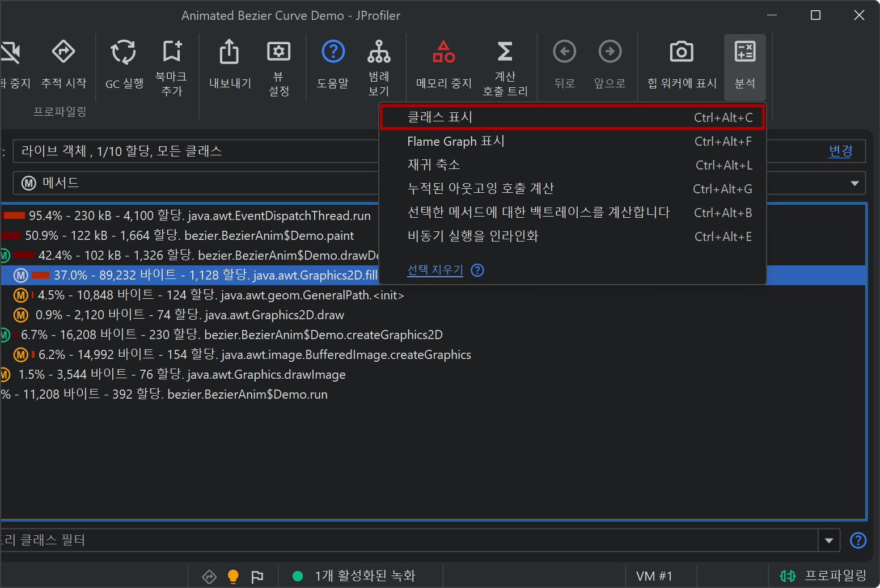The height and width of the screenshot is (588, 880).
Task: Click 계산 호출 트리 sigma icon
Action: [x=505, y=53]
